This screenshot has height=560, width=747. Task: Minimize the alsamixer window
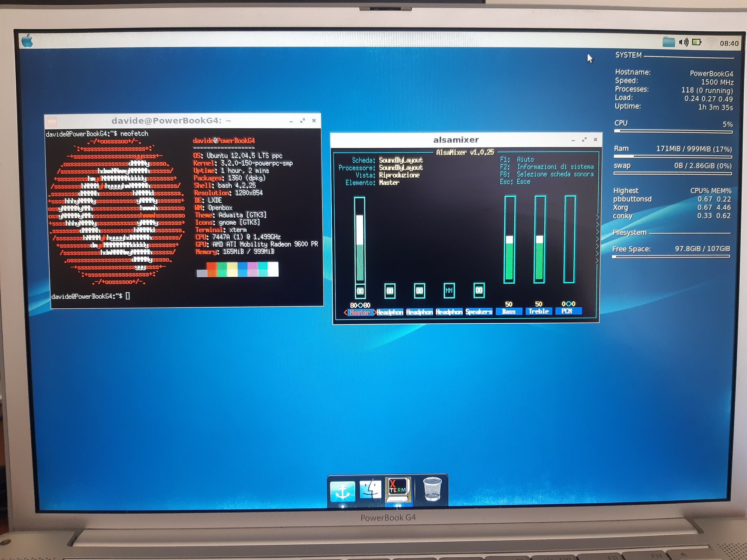(573, 140)
